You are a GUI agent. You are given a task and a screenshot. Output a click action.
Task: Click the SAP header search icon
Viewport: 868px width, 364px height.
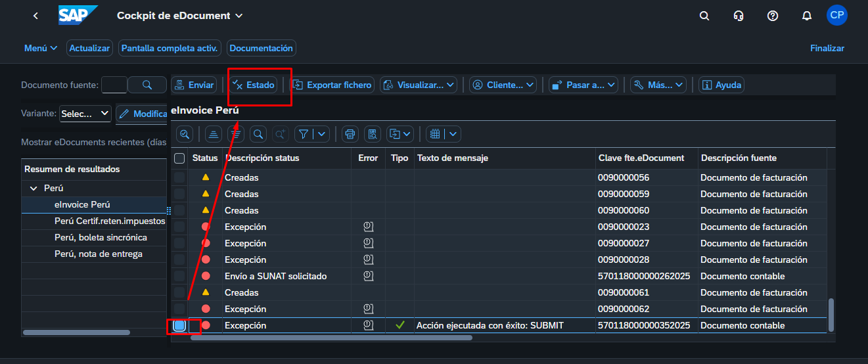pyautogui.click(x=704, y=16)
